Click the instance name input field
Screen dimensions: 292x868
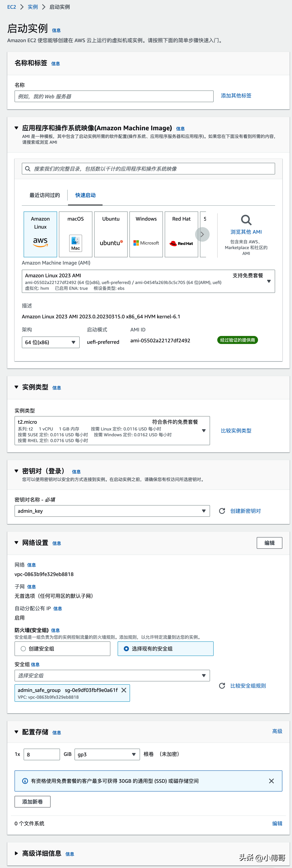[x=114, y=96]
